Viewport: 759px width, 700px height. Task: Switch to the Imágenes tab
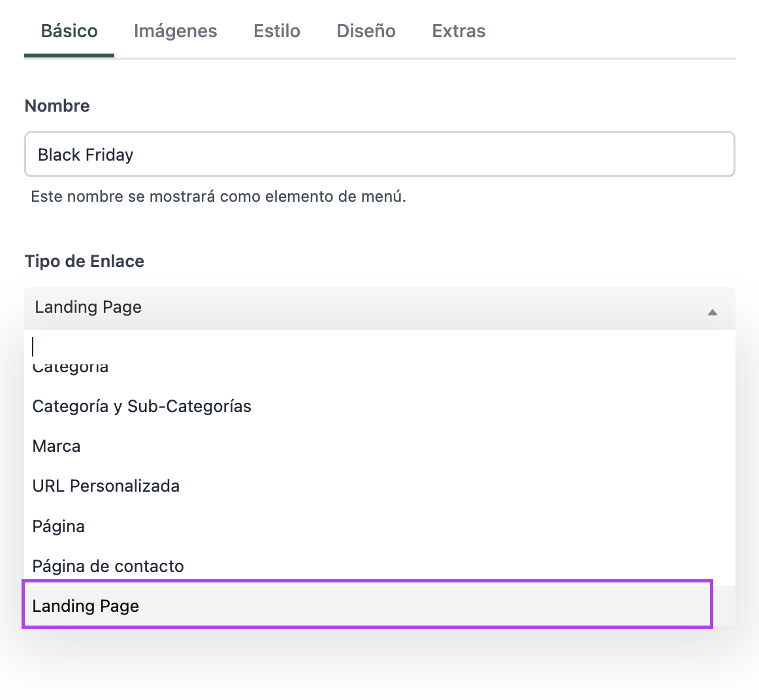coord(175,31)
